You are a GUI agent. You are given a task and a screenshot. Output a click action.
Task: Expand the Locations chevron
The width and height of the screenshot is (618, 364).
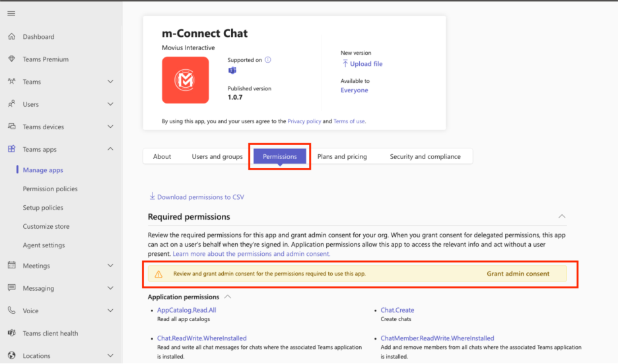tap(110, 355)
